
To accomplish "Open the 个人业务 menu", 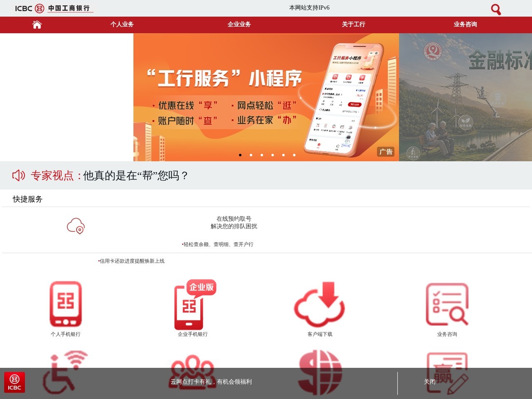I will coord(122,25).
